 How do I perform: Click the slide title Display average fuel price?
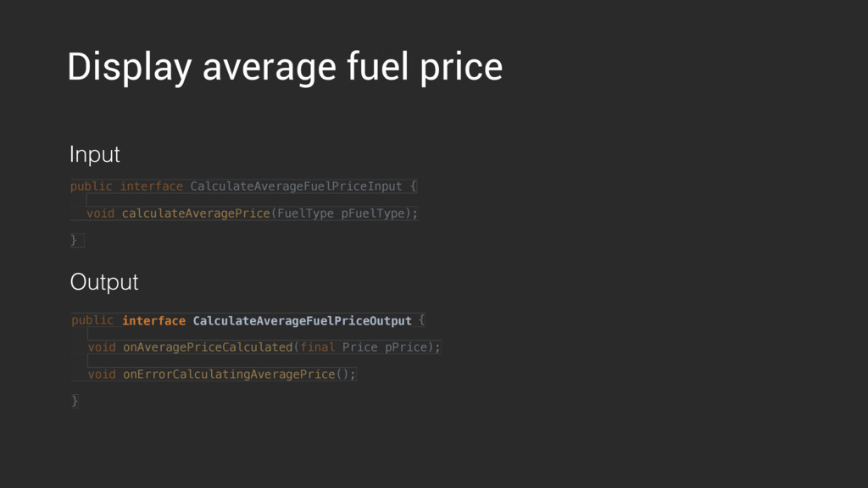[285, 68]
